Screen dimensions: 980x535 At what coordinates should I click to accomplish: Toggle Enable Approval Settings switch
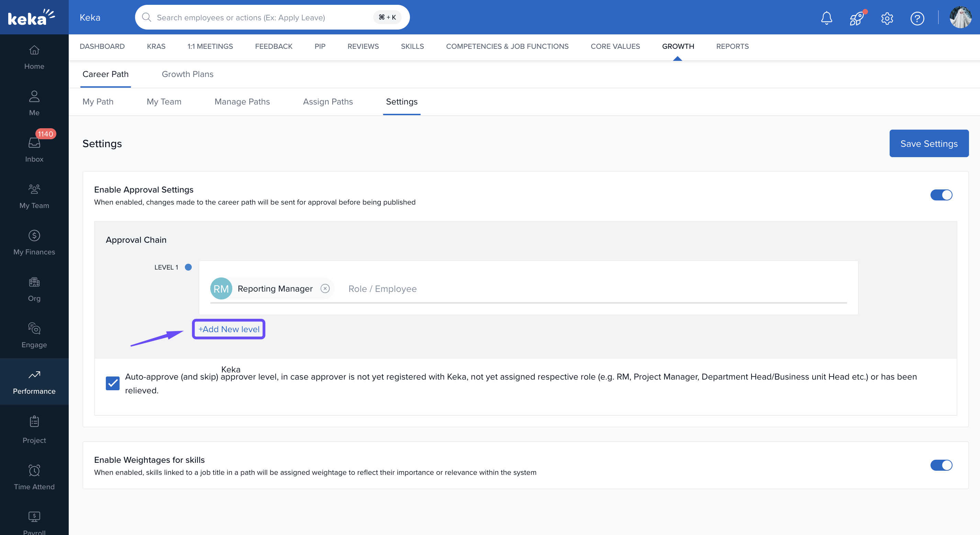(941, 195)
